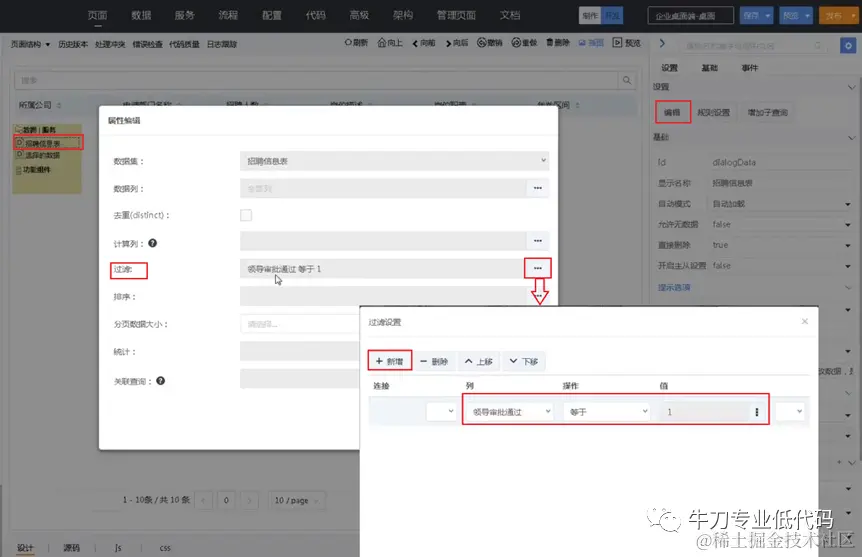Click the 下移 button in filter settings
Screen dimensions: 862x557
(523, 361)
